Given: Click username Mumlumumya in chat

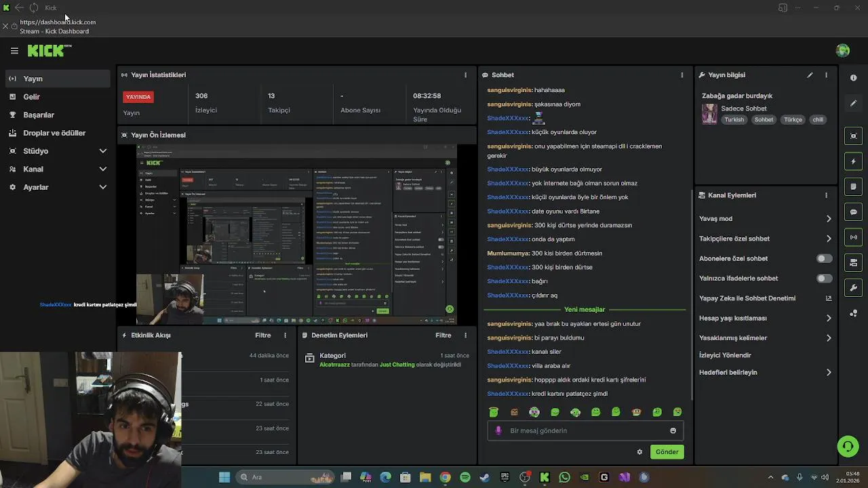Looking at the screenshot, I should click(x=508, y=253).
